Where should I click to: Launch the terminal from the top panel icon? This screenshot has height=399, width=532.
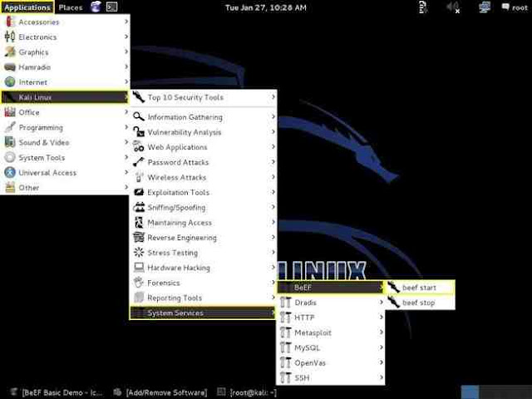pos(111,7)
